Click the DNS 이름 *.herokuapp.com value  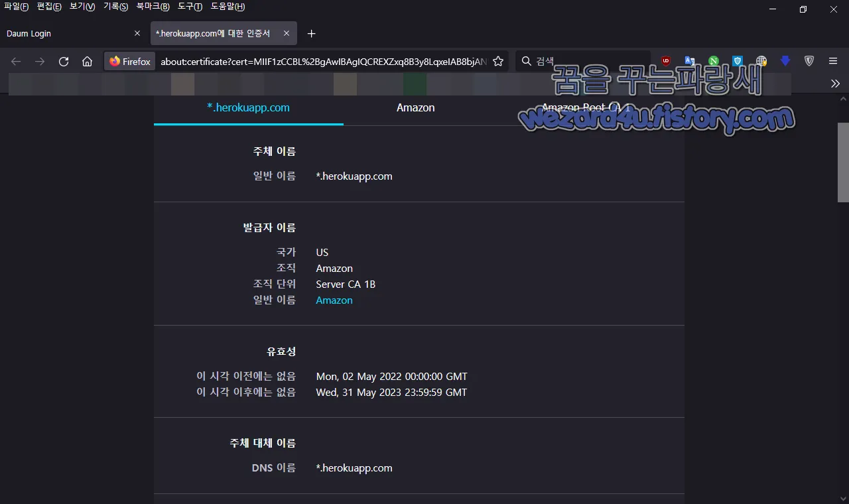coord(354,468)
